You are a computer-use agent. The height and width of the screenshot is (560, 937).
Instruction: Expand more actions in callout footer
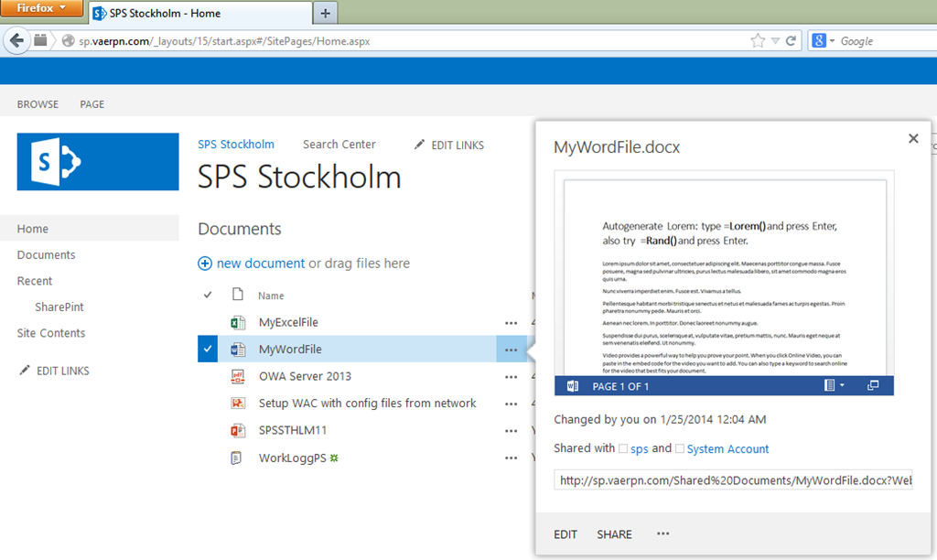(x=663, y=533)
